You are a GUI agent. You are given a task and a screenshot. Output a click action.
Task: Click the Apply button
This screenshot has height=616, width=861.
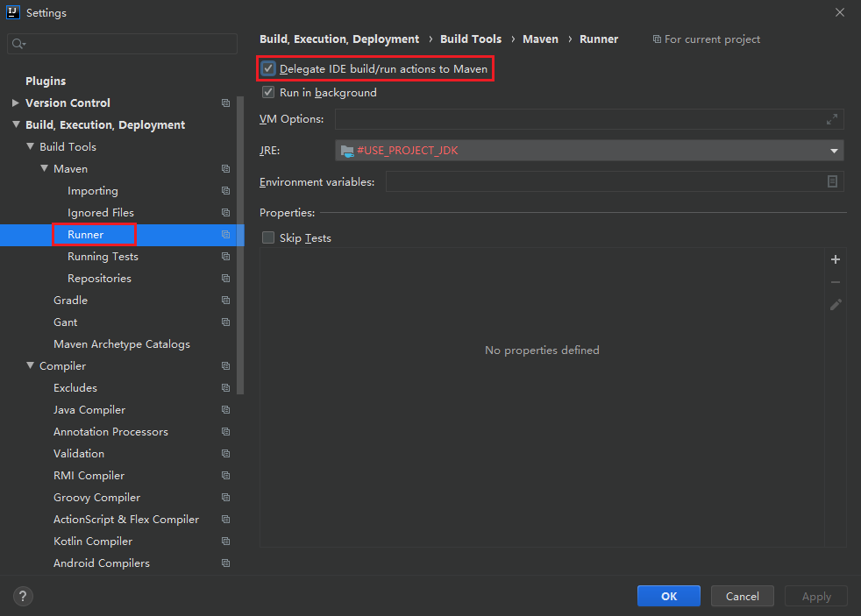click(816, 596)
